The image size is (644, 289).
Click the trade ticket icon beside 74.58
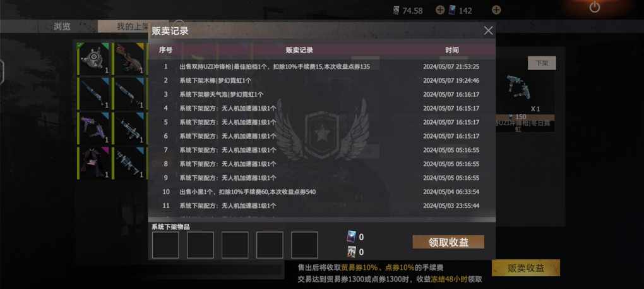point(396,10)
